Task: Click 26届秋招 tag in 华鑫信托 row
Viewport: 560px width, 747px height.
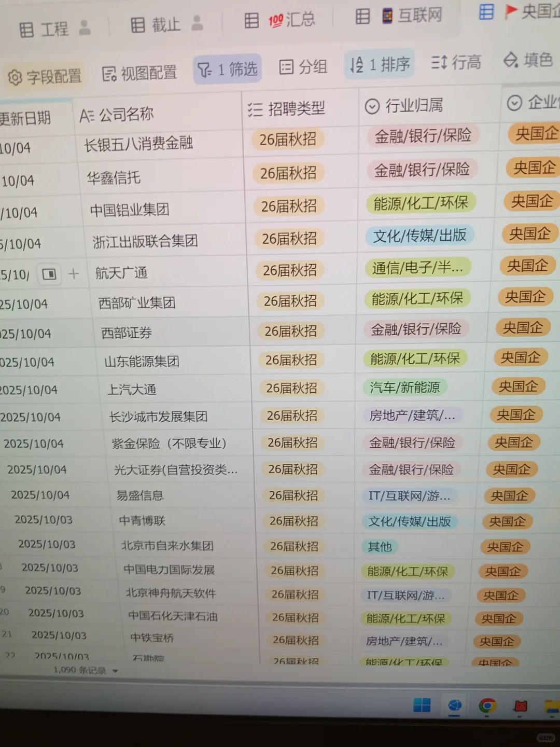Action: 288,173
